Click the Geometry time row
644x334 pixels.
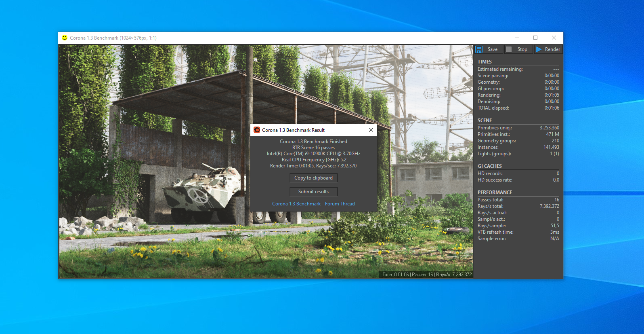coord(518,82)
